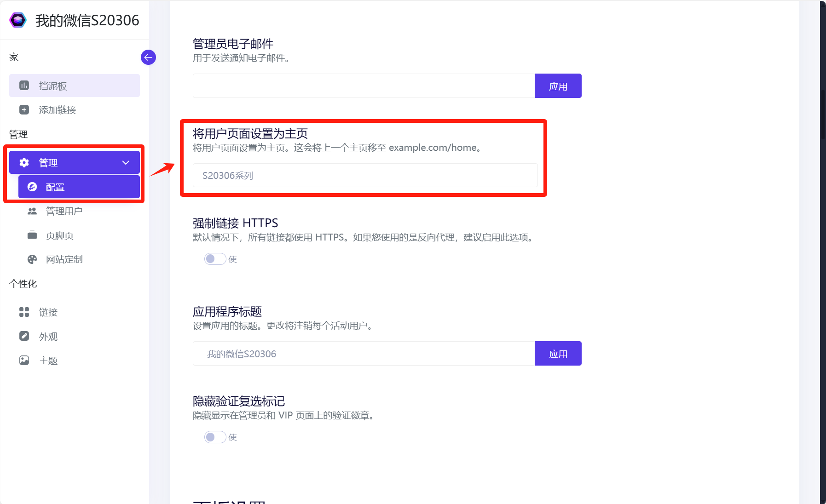
Task: Click the 主题 image icon
Action: tap(24, 361)
